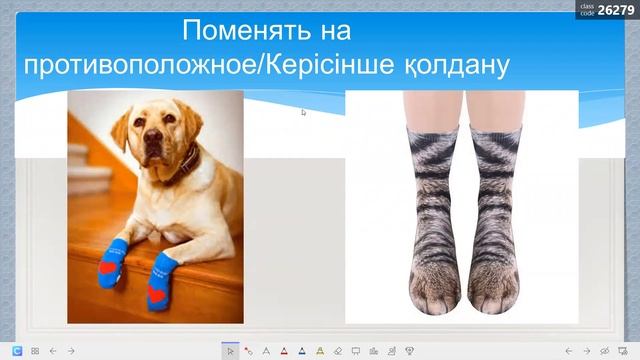Choose the yellow highlighter
This screenshot has height=360, width=640.
pyautogui.click(x=320, y=351)
